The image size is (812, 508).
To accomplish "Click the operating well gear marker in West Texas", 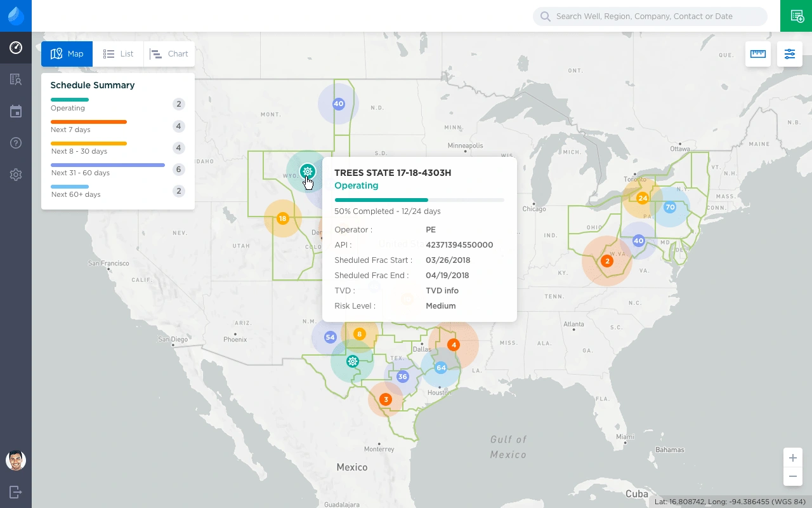I will (353, 361).
